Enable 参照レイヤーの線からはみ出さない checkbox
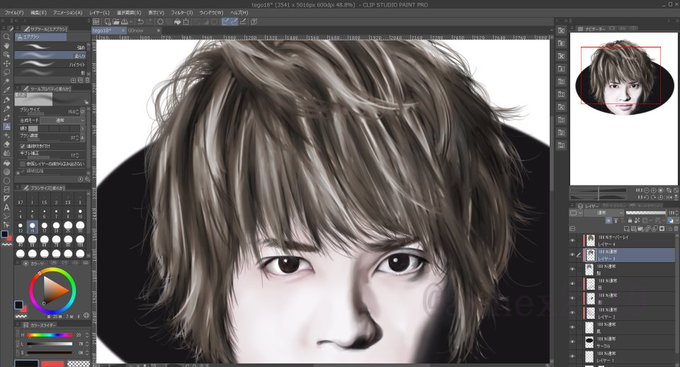The image size is (680, 367). tap(23, 164)
